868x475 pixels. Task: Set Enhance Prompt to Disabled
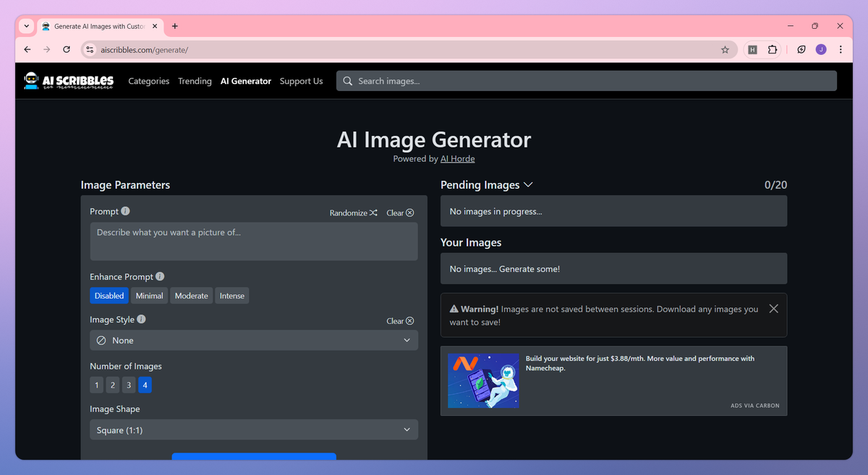point(109,296)
